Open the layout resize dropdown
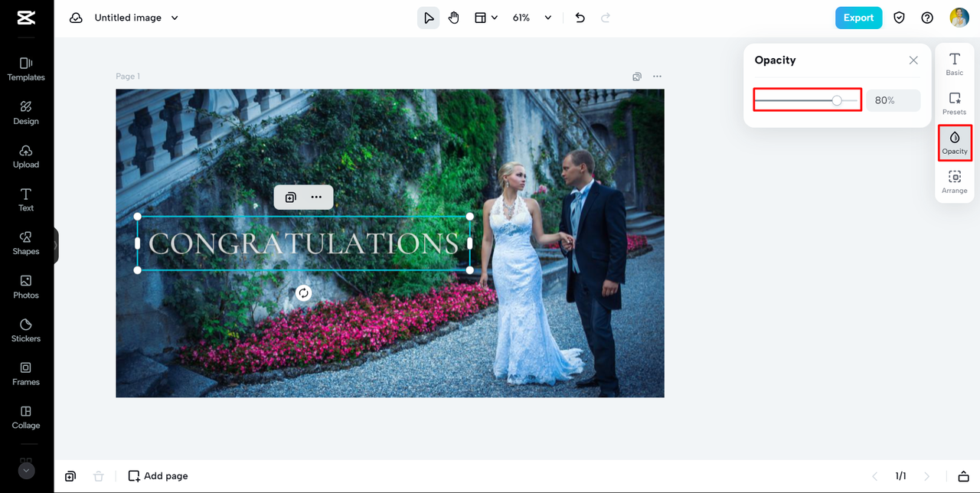The image size is (980, 493). 486,18
